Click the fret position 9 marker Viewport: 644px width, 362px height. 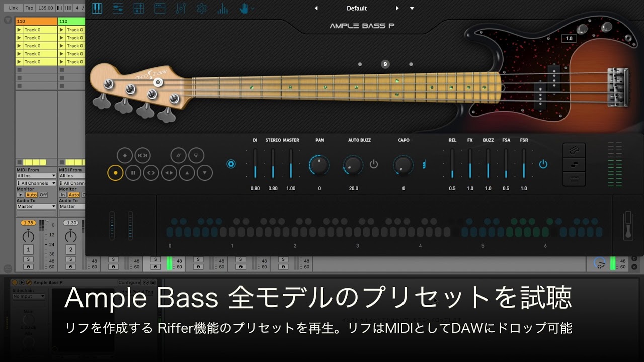pyautogui.click(x=385, y=64)
